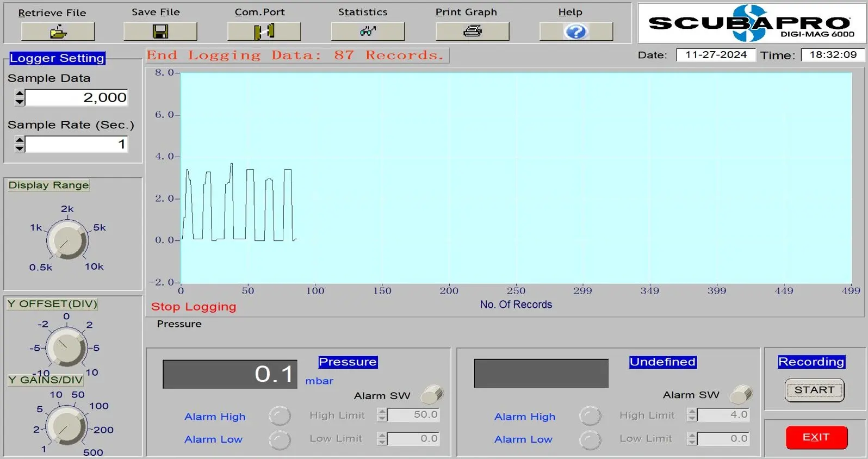Click the Sample Data input field
The image size is (868, 459).
pos(76,97)
